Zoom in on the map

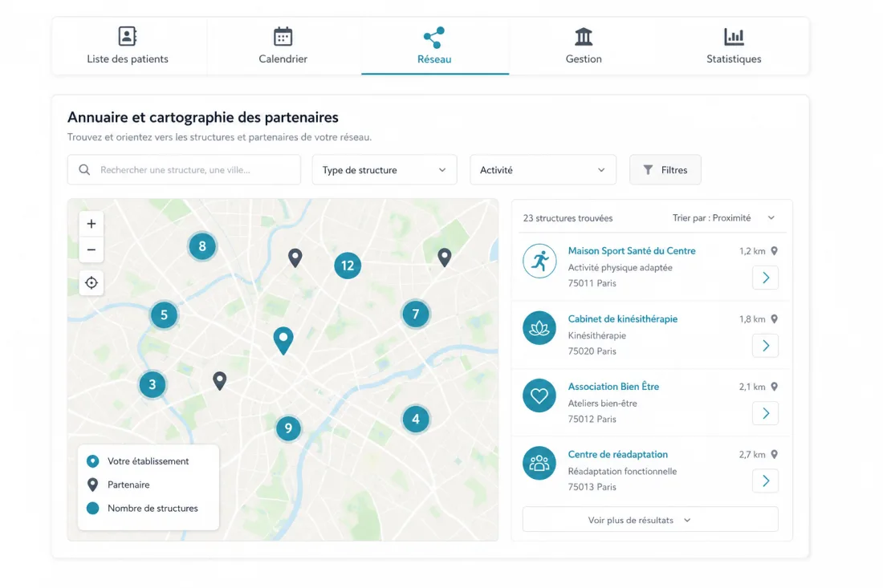pyautogui.click(x=92, y=224)
